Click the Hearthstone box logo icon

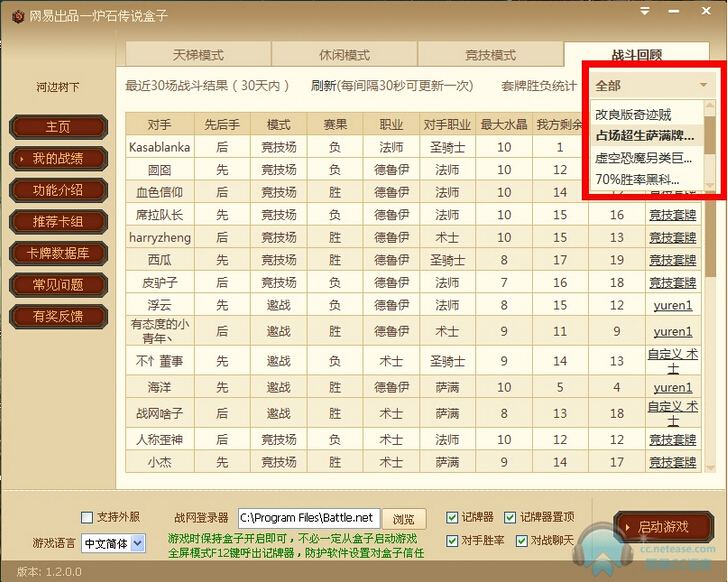coord(17,17)
